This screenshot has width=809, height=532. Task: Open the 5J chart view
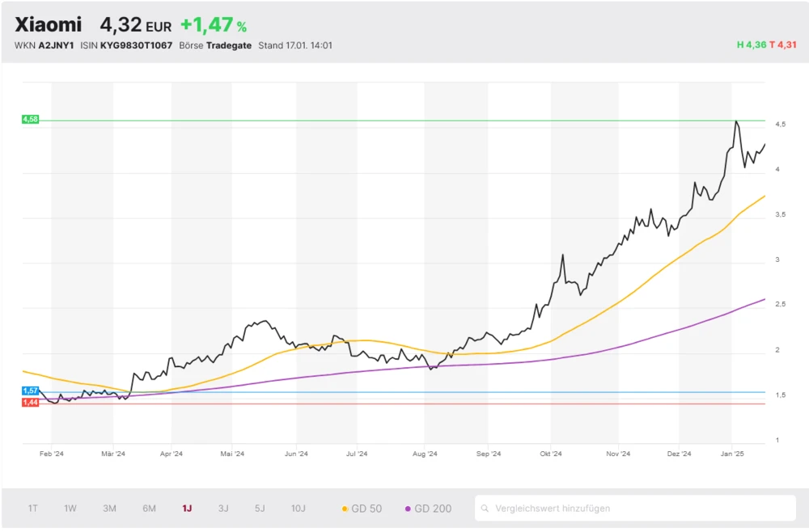(260, 509)
